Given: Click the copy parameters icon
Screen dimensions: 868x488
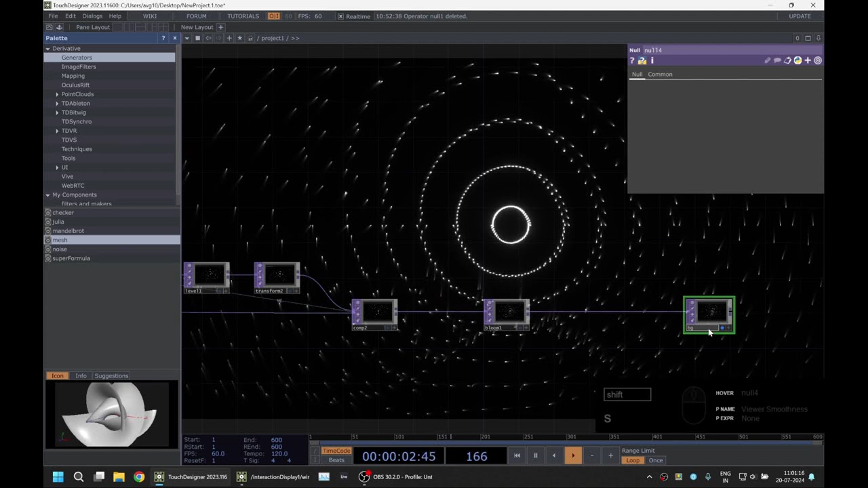Looking at the screenshot, I should pyautogui.click(x=788, y=60).
